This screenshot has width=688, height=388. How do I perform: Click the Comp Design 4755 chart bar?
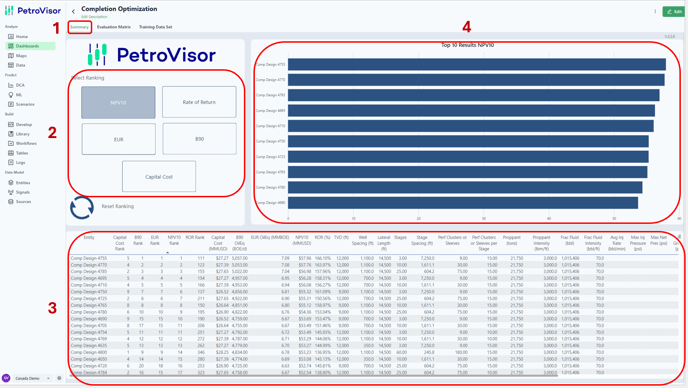[477, 65]
